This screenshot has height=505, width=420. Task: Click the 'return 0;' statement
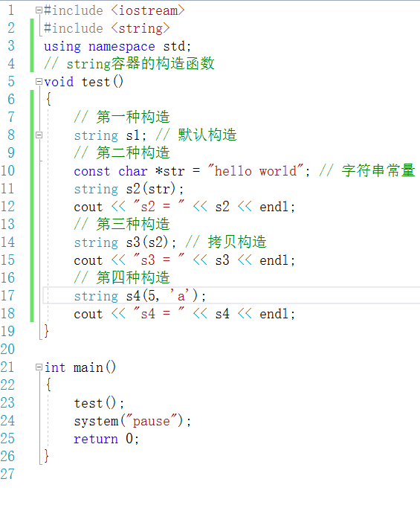click(x=106, y=439)
